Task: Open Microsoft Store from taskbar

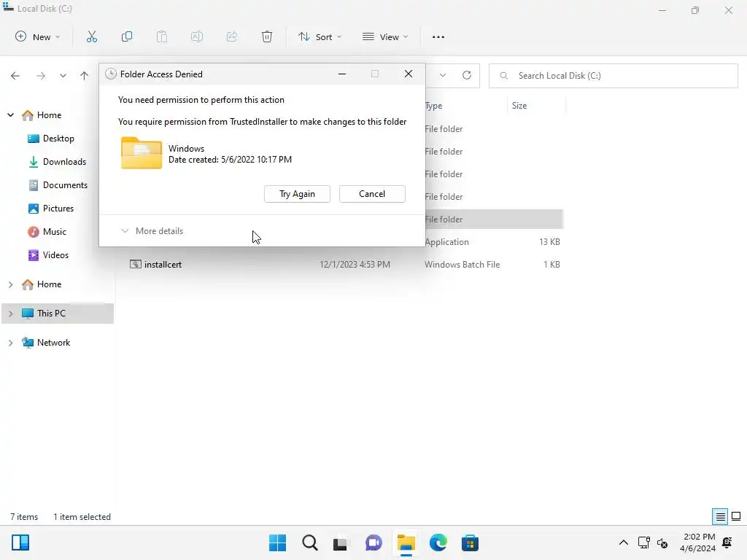Action: [470, 542]
